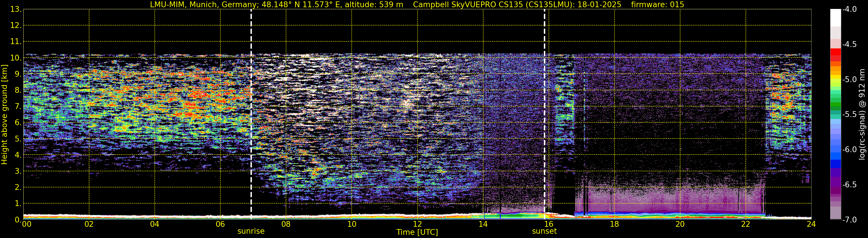Click the 00 tick label on the time axis
This screenshot has height=238, width=868.
[x=26, y=224]
